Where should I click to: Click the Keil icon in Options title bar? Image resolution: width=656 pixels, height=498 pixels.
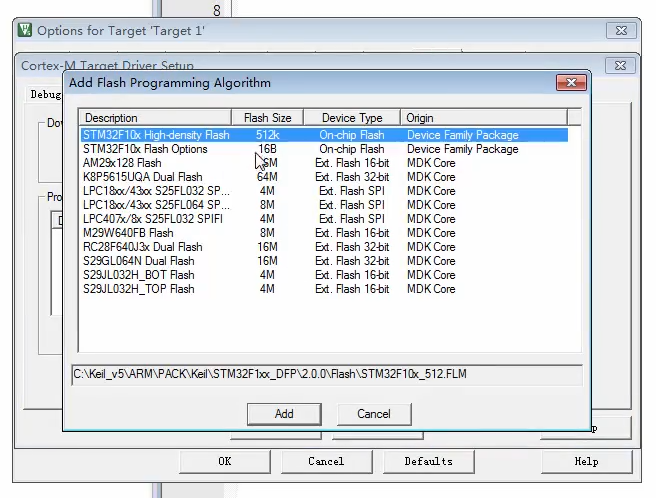point(25,30)
